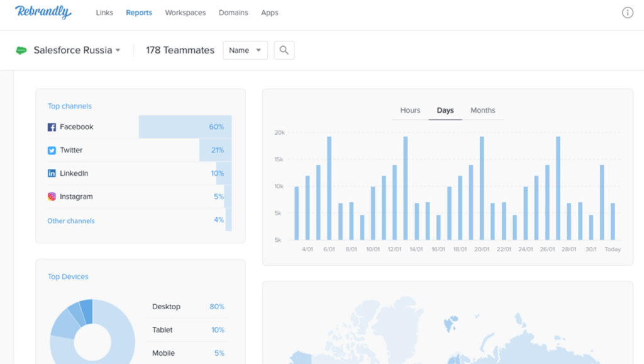Click the 20k y-axis label
This screenshot has width=644, height=364.
[x=279, y=132]
